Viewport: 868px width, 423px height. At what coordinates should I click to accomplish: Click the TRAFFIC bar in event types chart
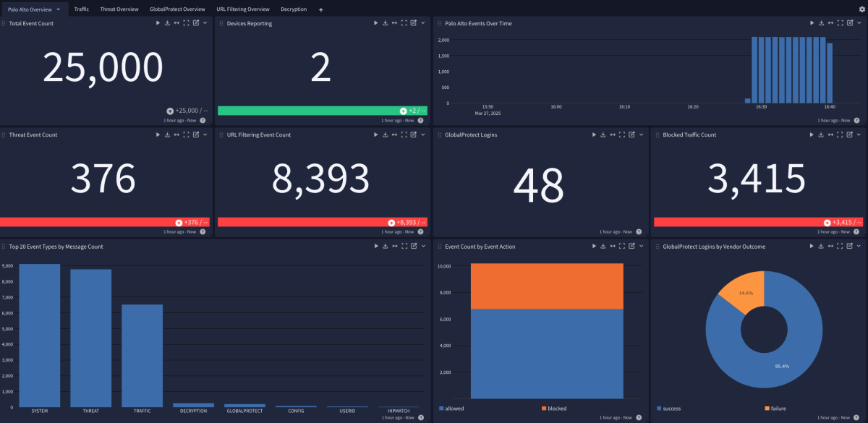pos(142,355)
